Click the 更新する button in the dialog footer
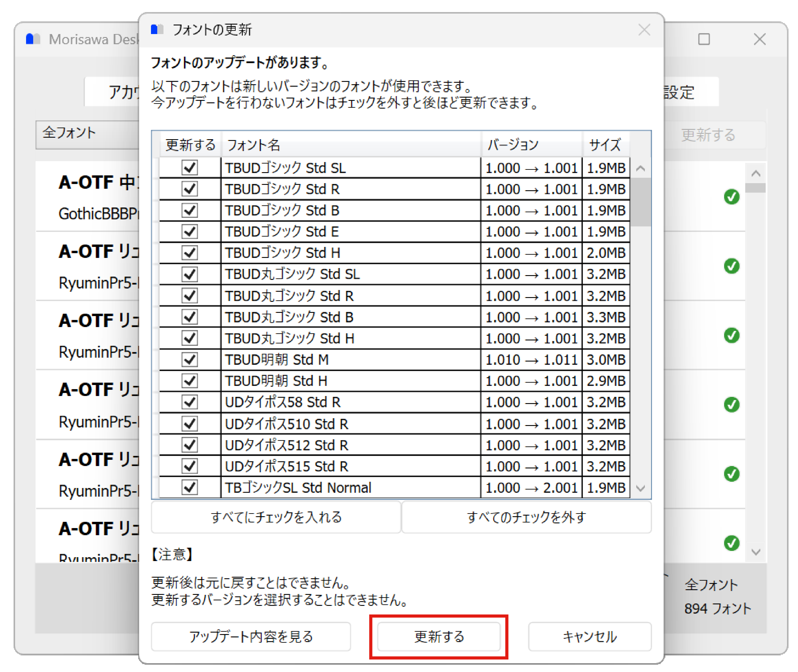The image size is (798, 672). point(439,637)
